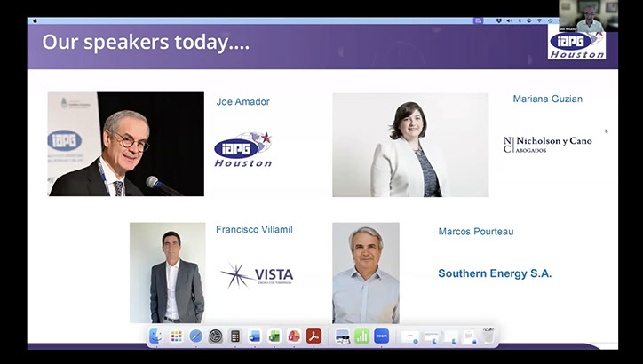Open Finder from the dock
This screenshot has width=643, height=364.
coord(156,336)
